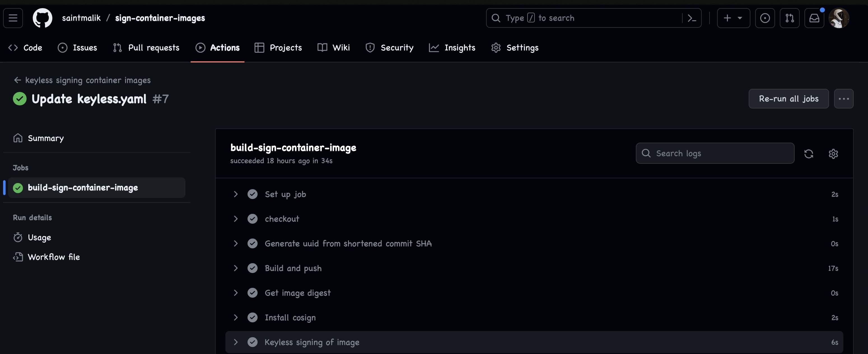Click the Usage run details link
Viewport: 868px width, 354px height.
(x=39, y=237)
